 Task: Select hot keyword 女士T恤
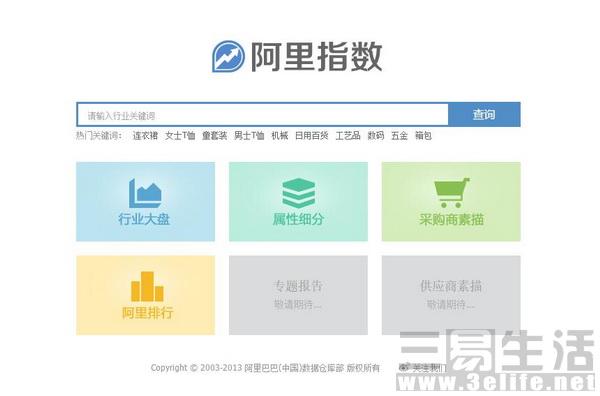[x=180, y=135]
